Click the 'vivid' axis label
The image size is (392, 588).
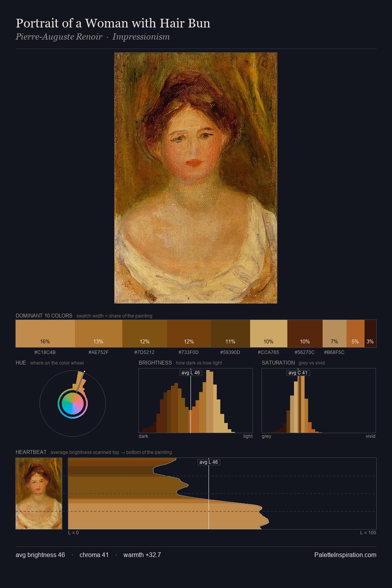pyautogui.click(x=370, y=436)
